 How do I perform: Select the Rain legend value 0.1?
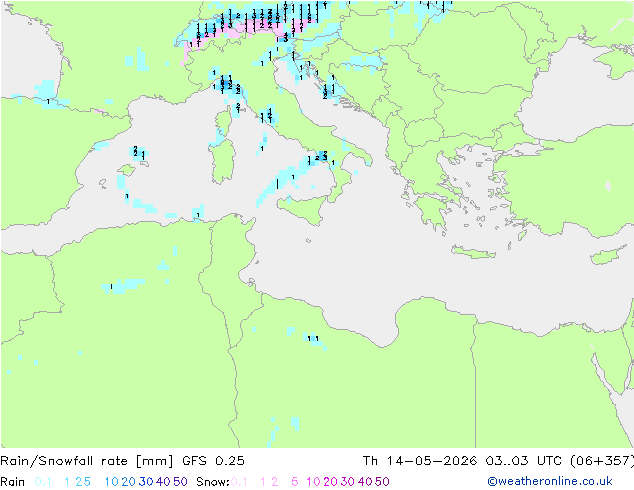43,482
